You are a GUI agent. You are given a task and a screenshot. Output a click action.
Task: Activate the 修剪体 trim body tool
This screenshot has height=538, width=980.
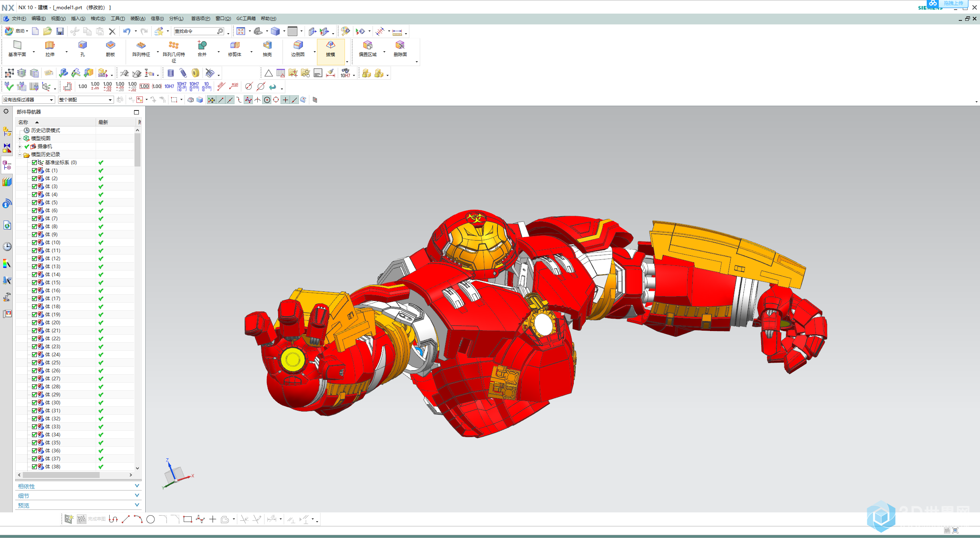pyautogui.click(x=235, y=49)
